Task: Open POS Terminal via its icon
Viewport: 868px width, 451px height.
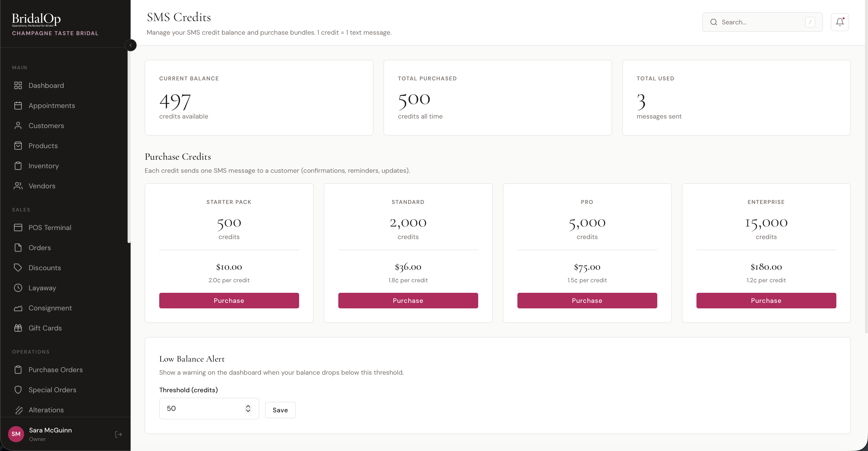Action: pos(19,227)
